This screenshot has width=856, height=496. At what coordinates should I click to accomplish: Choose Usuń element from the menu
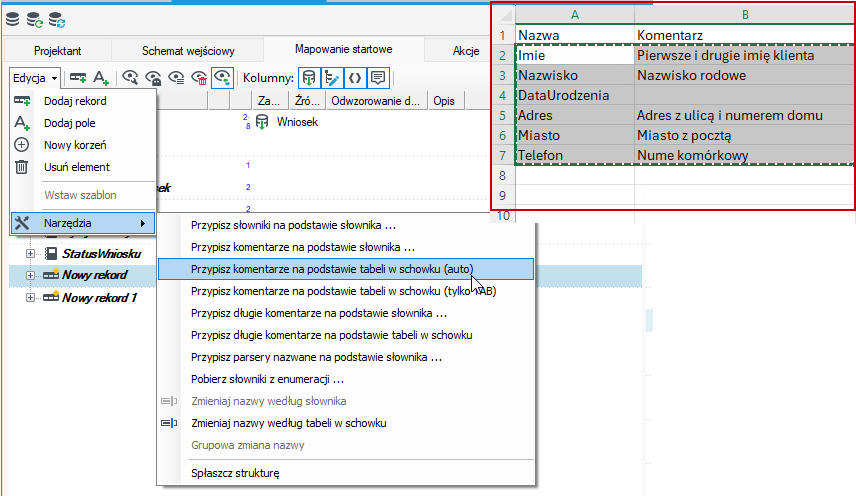point(83,167)
